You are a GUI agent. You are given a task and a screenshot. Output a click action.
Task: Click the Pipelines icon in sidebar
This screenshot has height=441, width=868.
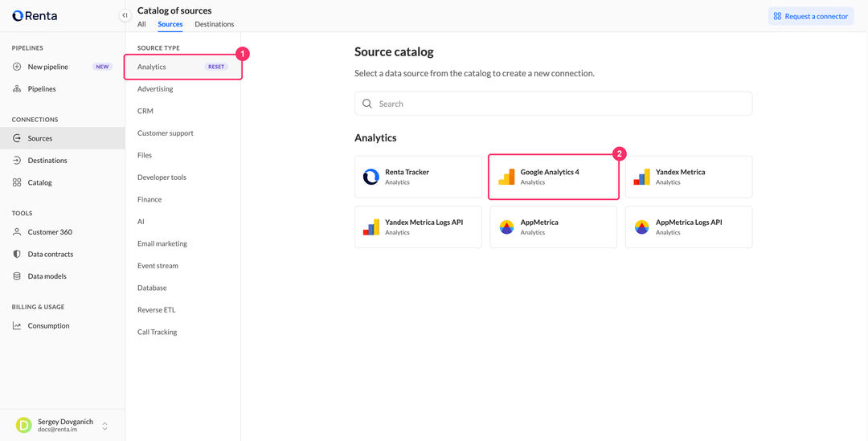tap(17, 88)
